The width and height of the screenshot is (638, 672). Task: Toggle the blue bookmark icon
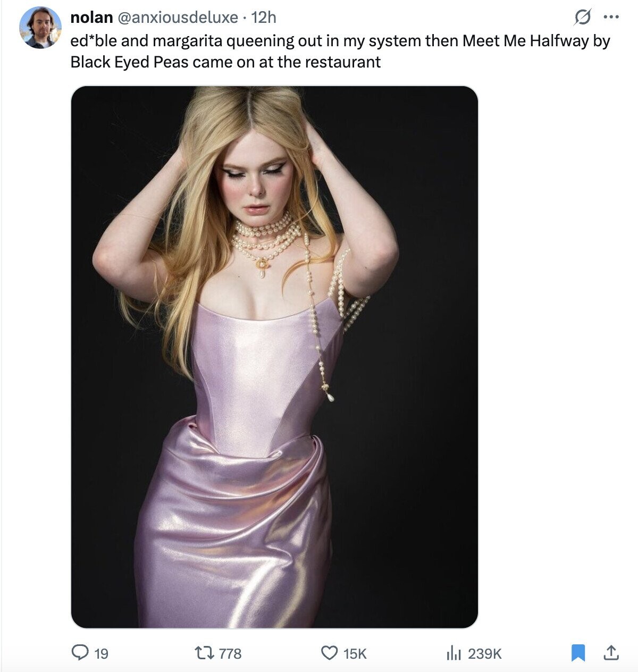578,652
